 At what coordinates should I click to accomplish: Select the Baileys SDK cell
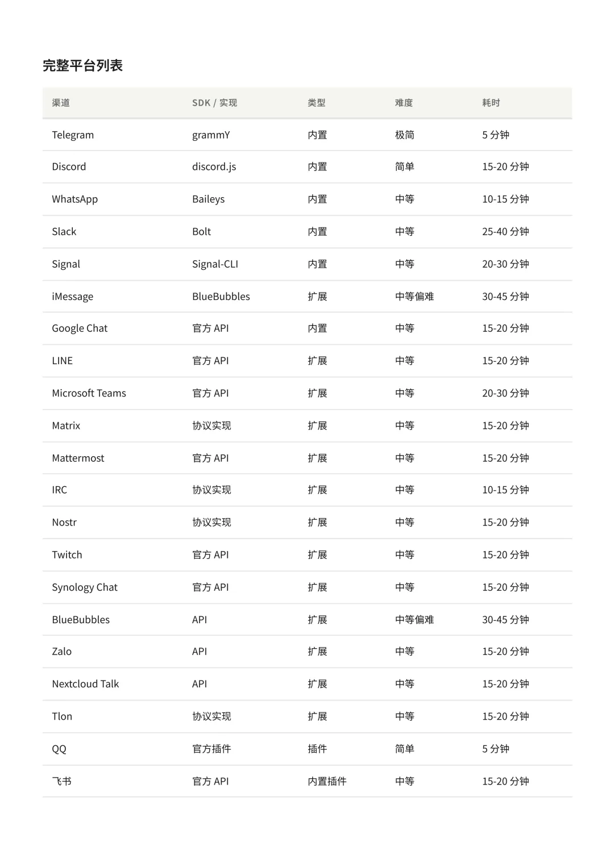[x=208, y=199]
